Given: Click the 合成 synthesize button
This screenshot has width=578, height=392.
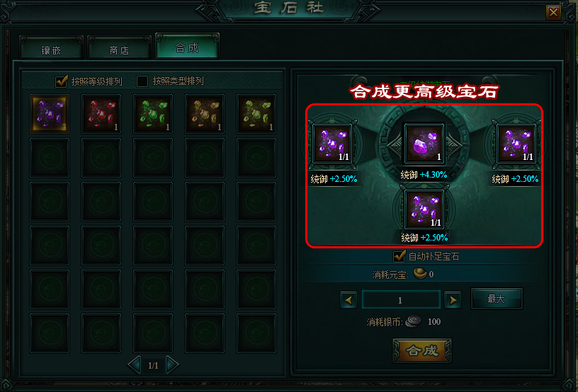Looking at the screenshot, I should [x=422, y=350].
